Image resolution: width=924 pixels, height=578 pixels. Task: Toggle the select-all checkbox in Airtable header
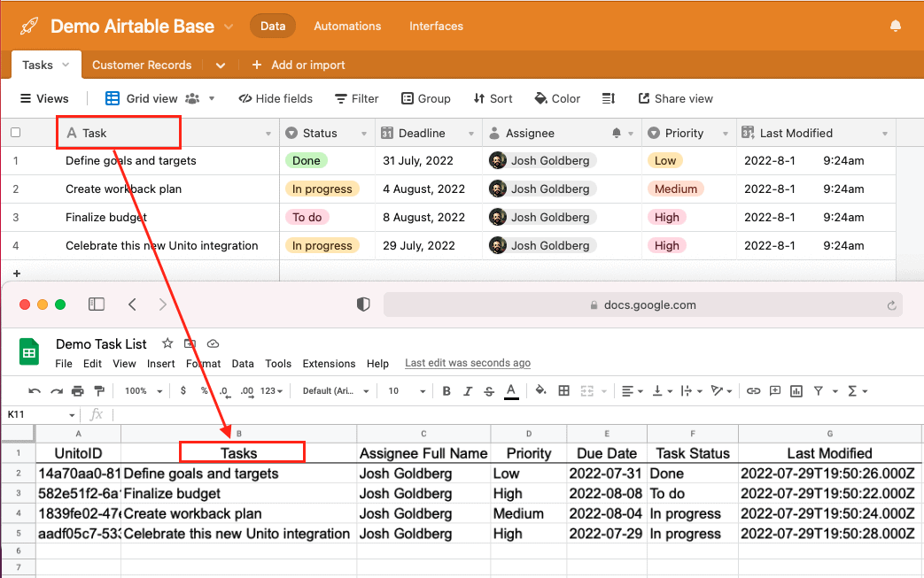point(16,133)
